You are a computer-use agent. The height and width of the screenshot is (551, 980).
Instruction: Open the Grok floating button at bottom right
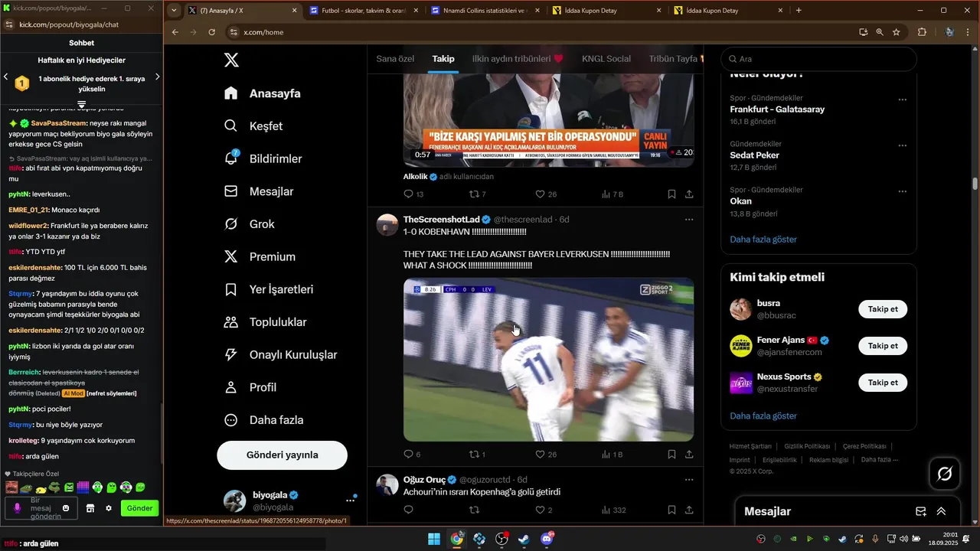pyautogui.click(x=945, y=474)
